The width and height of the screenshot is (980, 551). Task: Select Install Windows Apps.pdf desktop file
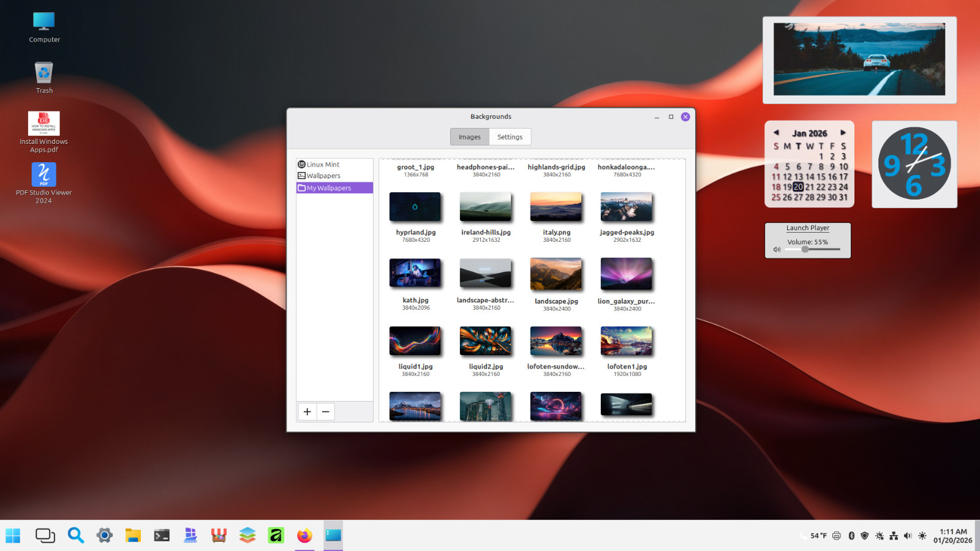(x=44, y=132)
